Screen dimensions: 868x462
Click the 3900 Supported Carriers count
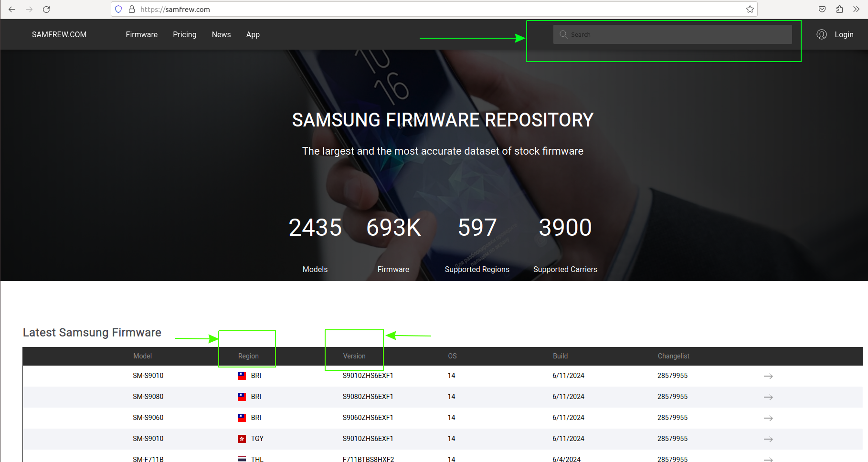pos(565,227)
